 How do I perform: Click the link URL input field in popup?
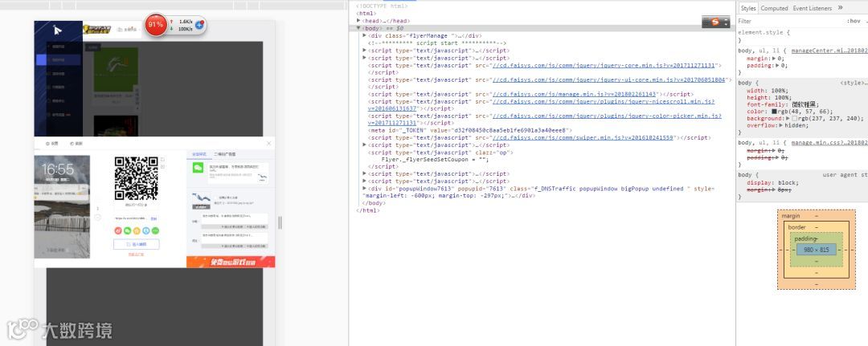pos(132,219)
